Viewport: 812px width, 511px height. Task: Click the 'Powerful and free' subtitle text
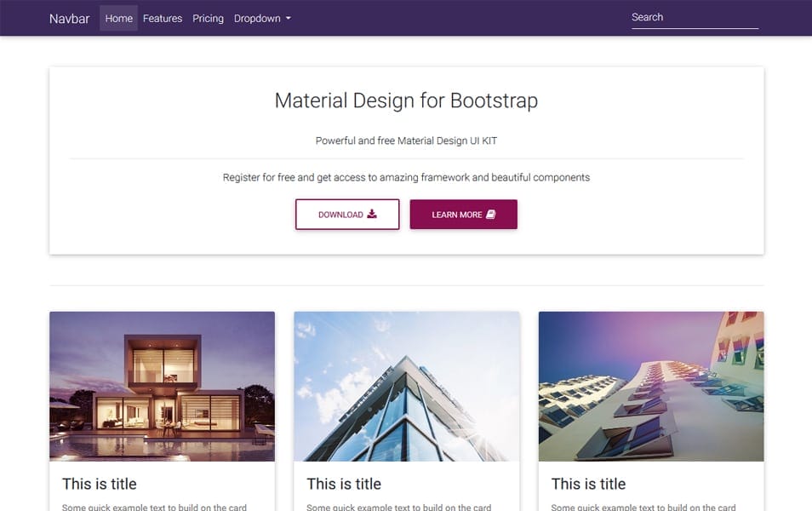(406, 141)
